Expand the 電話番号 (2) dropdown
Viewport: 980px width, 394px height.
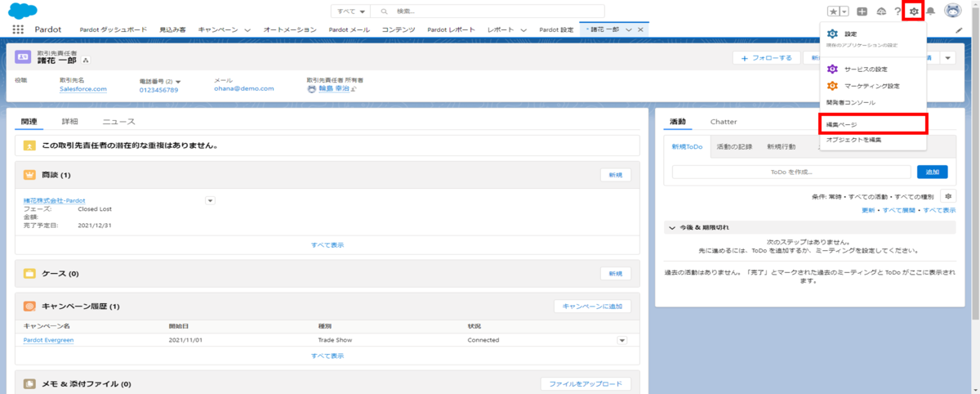pos(178,81)
